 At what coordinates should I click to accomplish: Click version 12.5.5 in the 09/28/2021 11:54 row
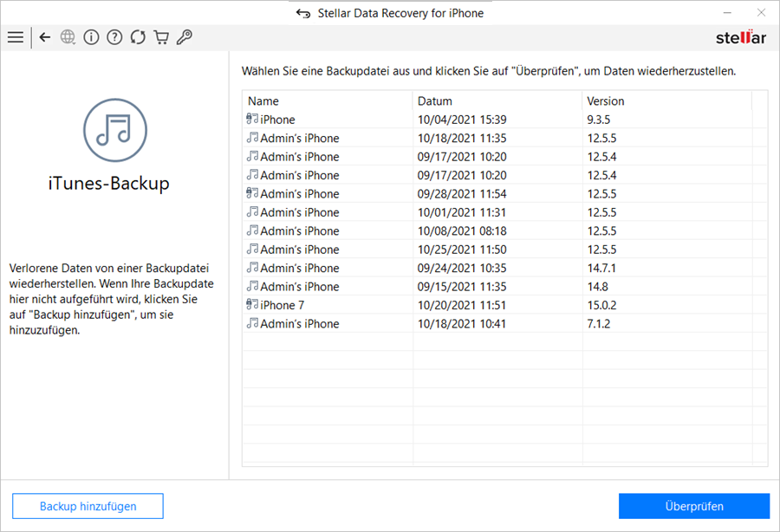[x=601, y=194]
